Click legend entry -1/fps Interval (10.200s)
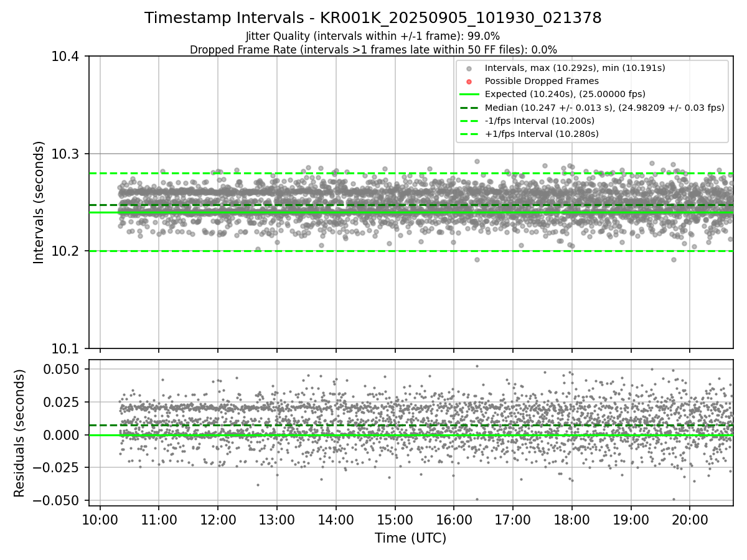This screenshot has width=747, height=560. tap(540, 120)
